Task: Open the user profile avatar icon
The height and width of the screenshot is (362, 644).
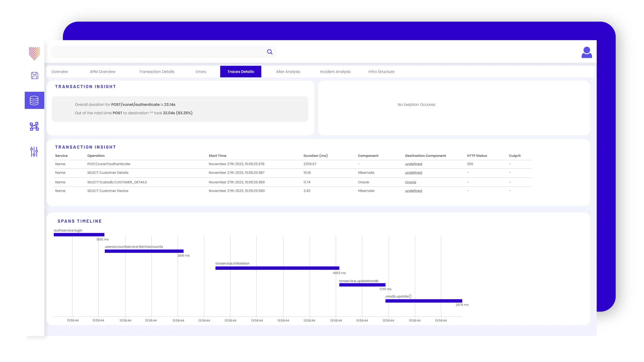Action: [x=587, y=52]
